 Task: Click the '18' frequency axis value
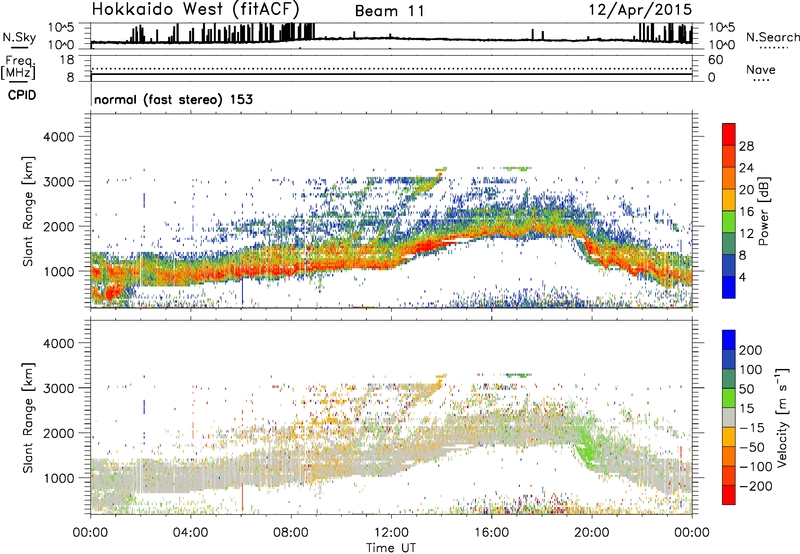67,60
